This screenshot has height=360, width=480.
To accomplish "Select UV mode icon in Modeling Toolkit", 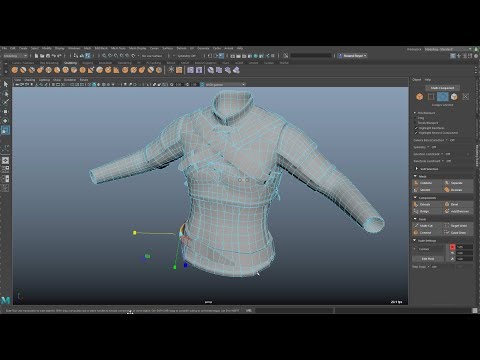I will [x=466, y=97].
